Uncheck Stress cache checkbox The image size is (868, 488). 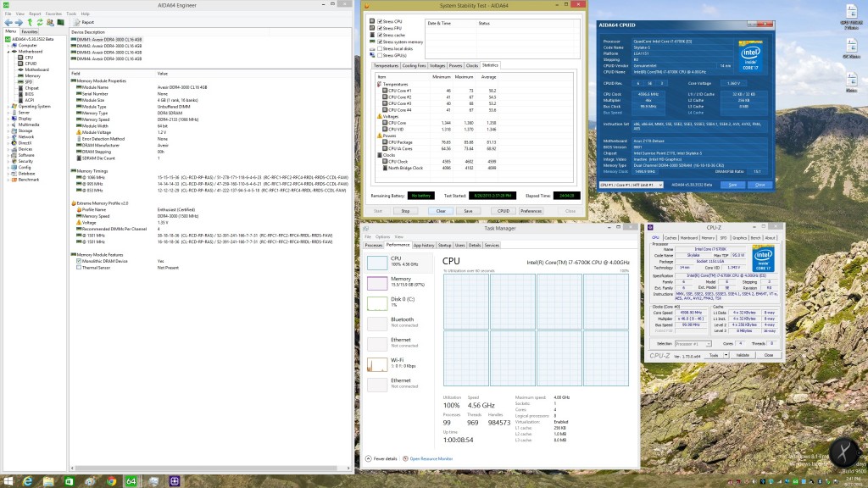380,35
